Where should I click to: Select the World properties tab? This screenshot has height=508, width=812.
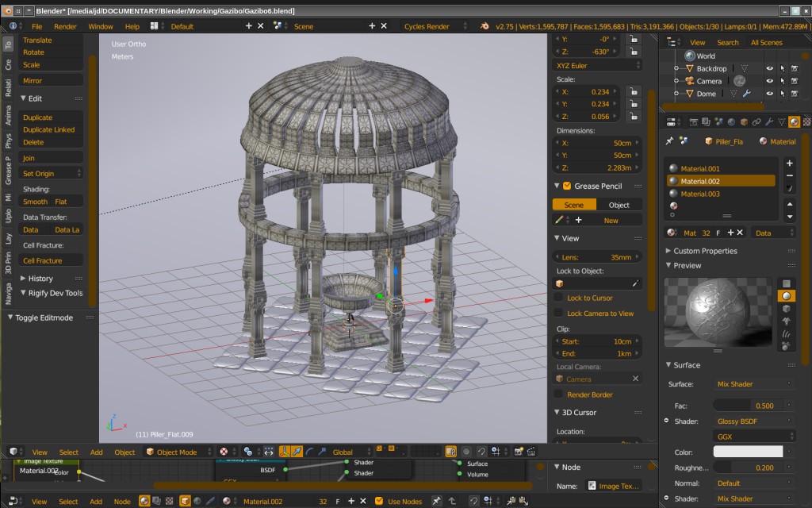pyautogui.click(x=731, y=123)
